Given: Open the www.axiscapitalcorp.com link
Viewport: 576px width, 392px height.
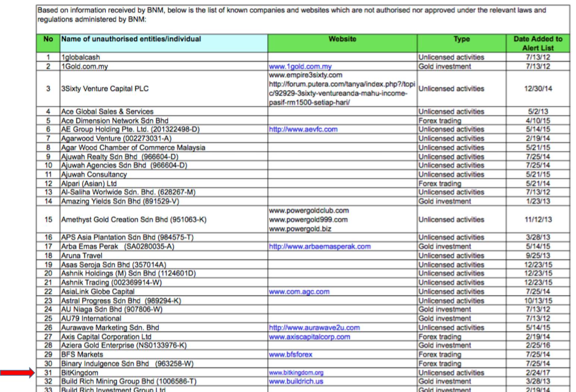Looking at the screenshot, I should (x=309, y=336).
